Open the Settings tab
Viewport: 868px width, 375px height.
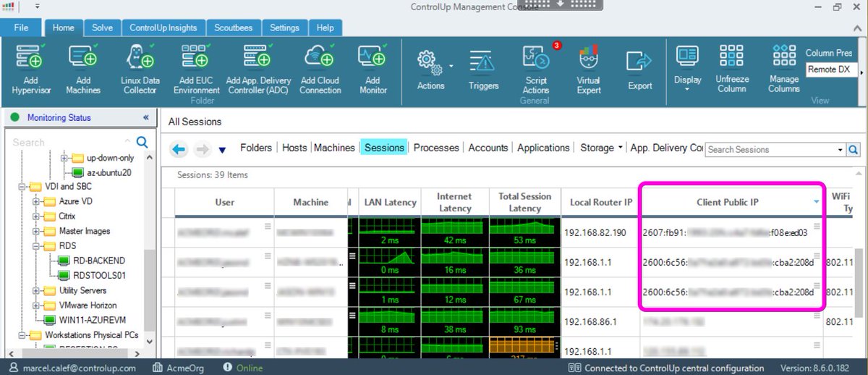tap(284, 28)
